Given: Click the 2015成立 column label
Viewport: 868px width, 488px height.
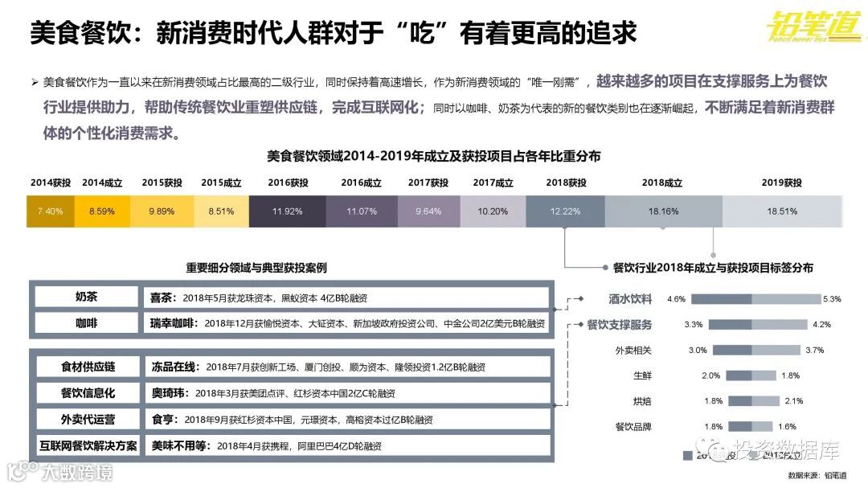Looking at the screenshot, I should (x=221, y=182).
